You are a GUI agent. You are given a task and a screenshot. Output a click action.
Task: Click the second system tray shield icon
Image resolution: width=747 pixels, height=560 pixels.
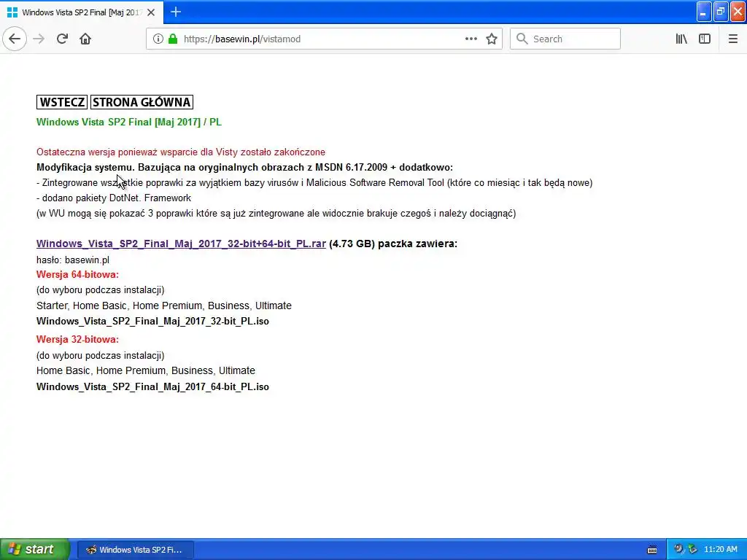click(692, 549)
